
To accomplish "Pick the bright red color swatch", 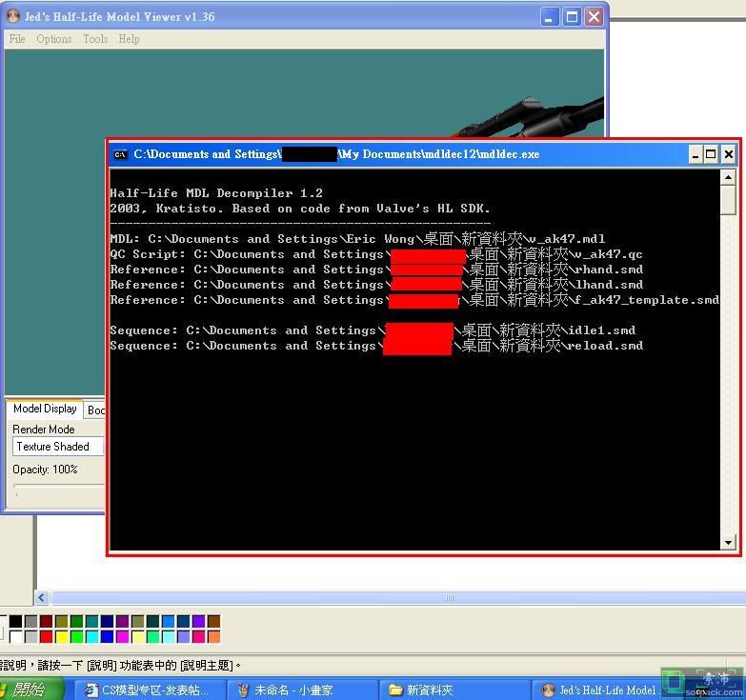I will pos(46,636).
